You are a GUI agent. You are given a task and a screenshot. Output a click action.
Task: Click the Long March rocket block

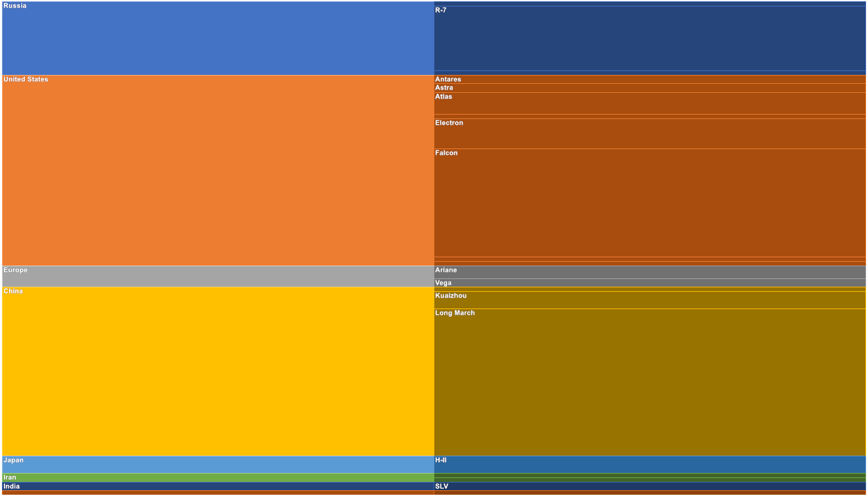pos(650,382)
